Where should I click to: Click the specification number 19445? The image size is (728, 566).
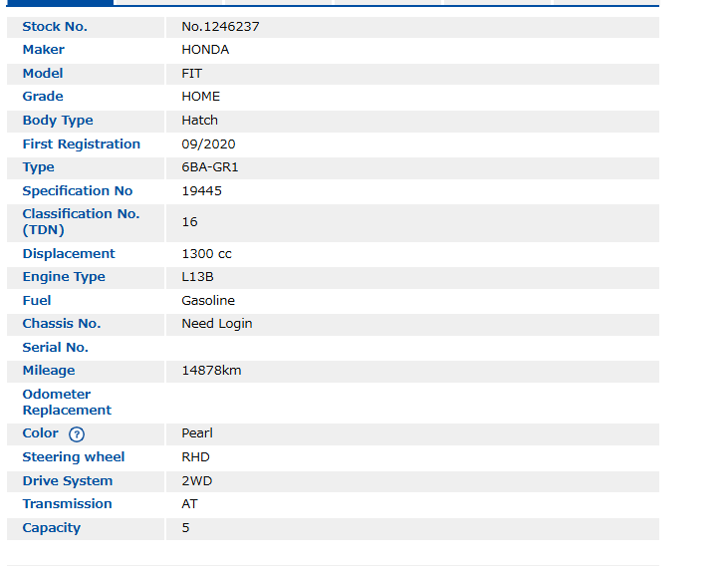[x=199, y=191]
